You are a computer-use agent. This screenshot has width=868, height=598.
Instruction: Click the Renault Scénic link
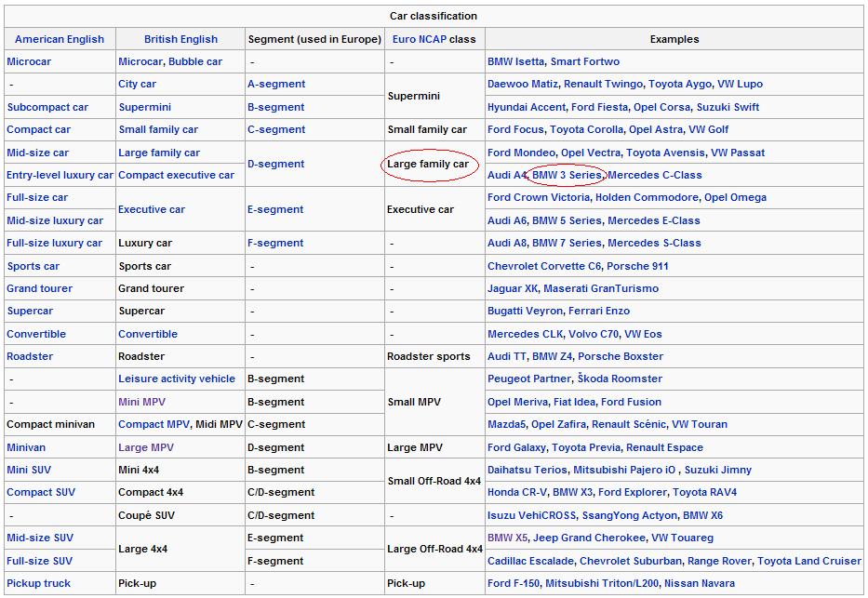(629, 424)
